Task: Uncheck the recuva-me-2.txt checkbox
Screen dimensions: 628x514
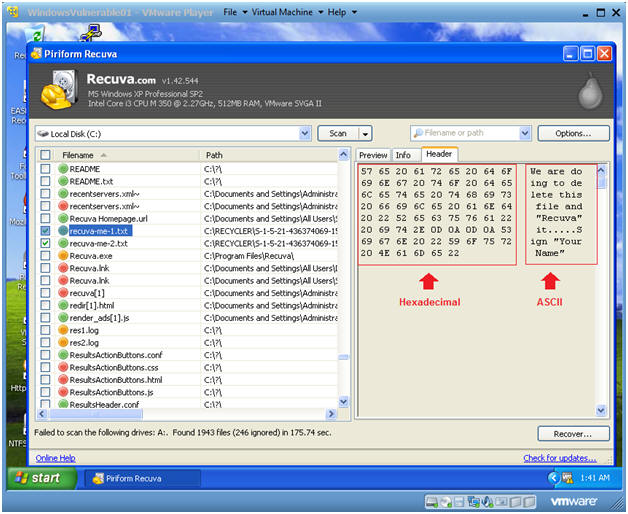Action: click(45, 243)
